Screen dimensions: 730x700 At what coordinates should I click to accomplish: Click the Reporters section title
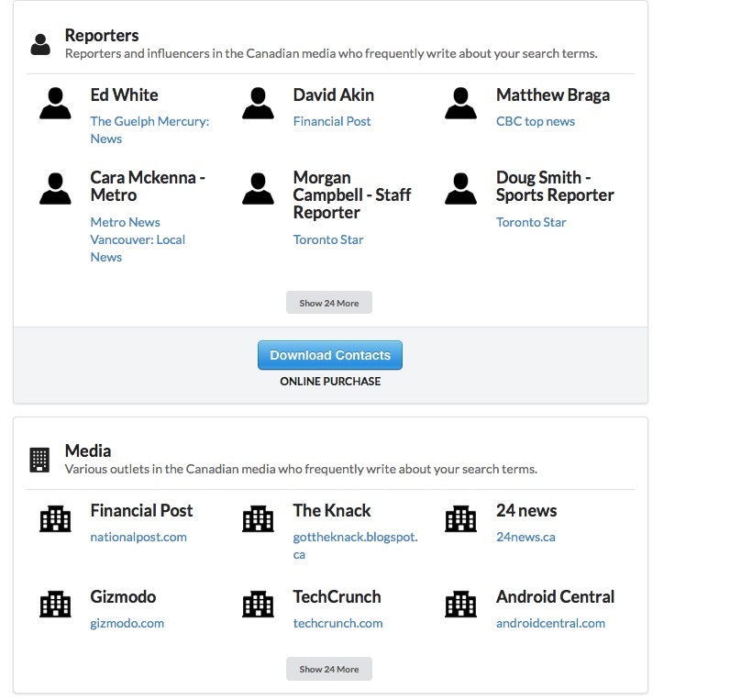tap(102, 36)
